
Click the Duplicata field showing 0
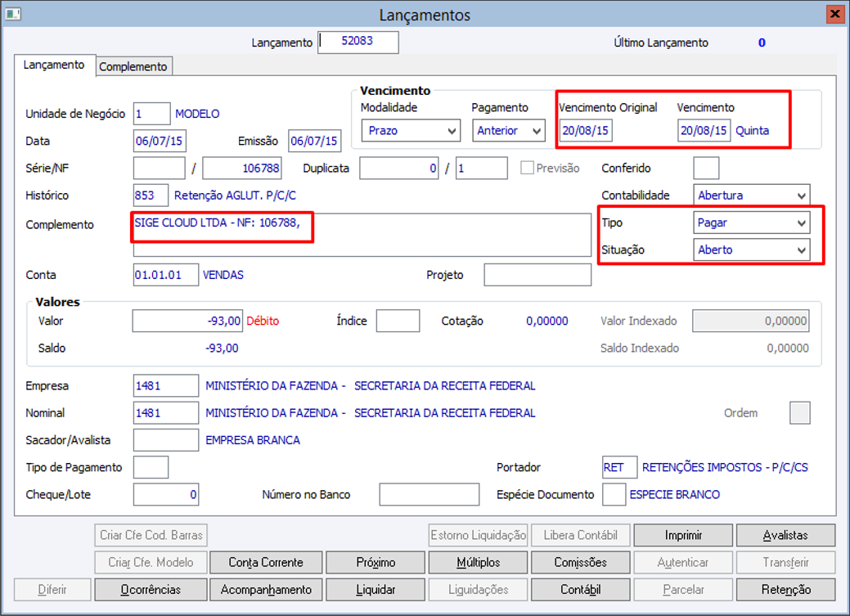click(399, 168)
